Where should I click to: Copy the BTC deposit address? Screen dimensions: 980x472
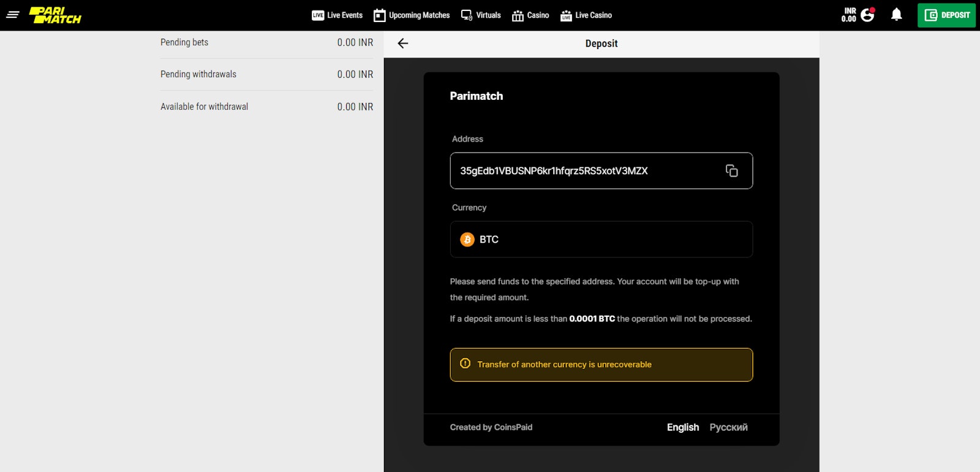click(x=731, y=170)
